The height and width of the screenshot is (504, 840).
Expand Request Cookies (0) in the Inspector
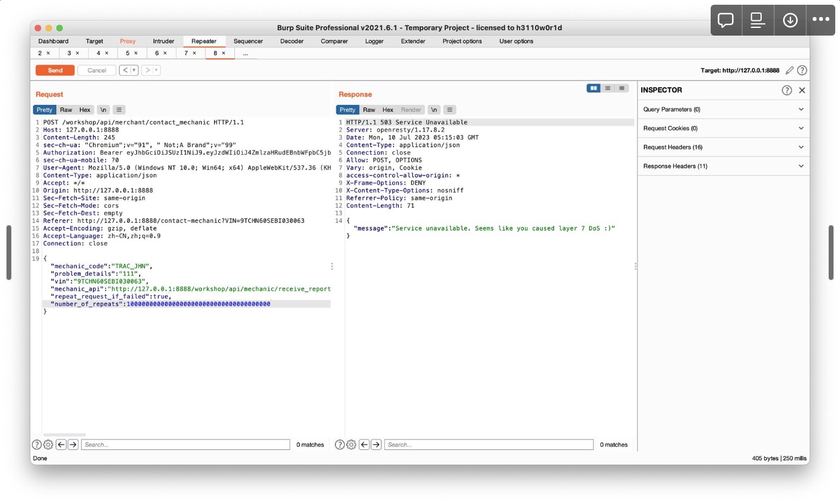tap(724, 129)
